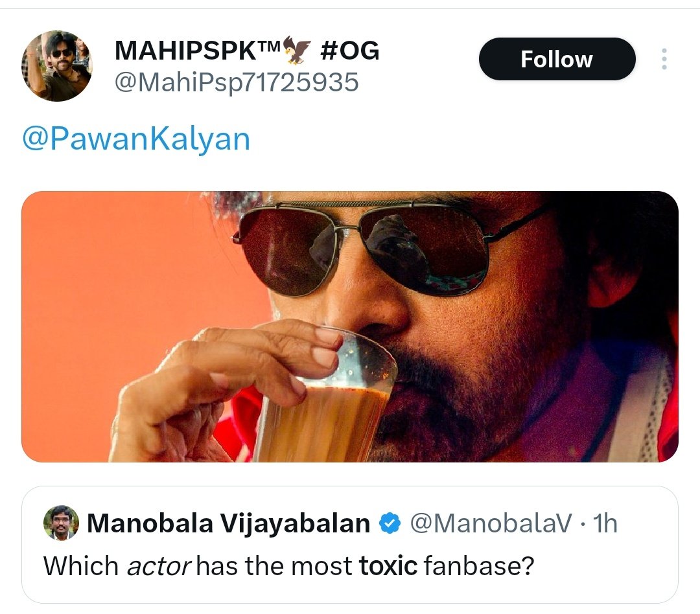
Task: Click the blue verified badge beside Manobala Vijayabalan
Action: pos(390,523)
